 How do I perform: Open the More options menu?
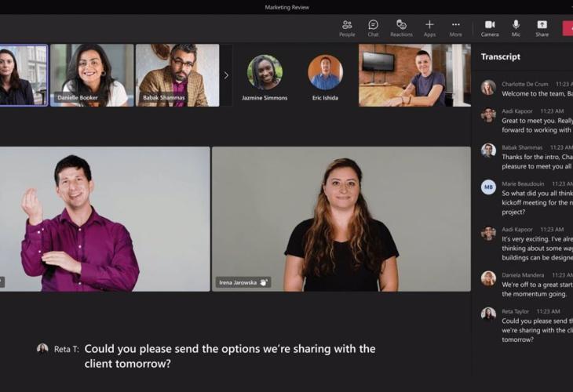point(455,28)
